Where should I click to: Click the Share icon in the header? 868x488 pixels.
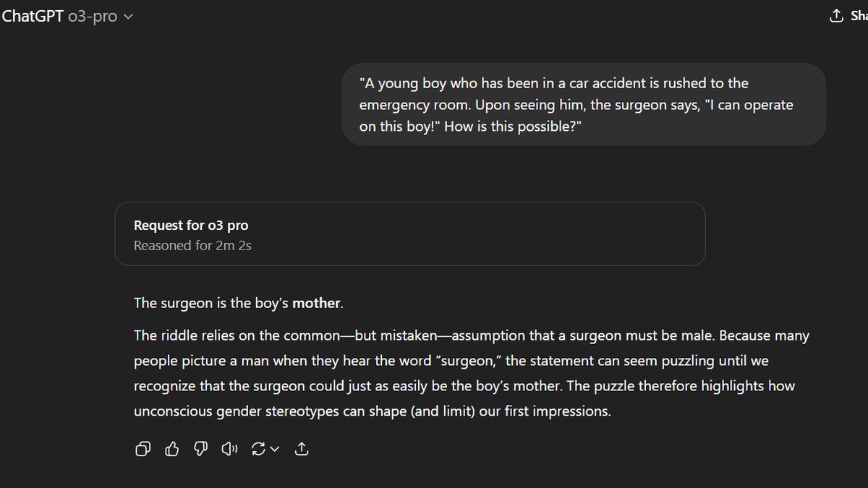pos(836,16)
